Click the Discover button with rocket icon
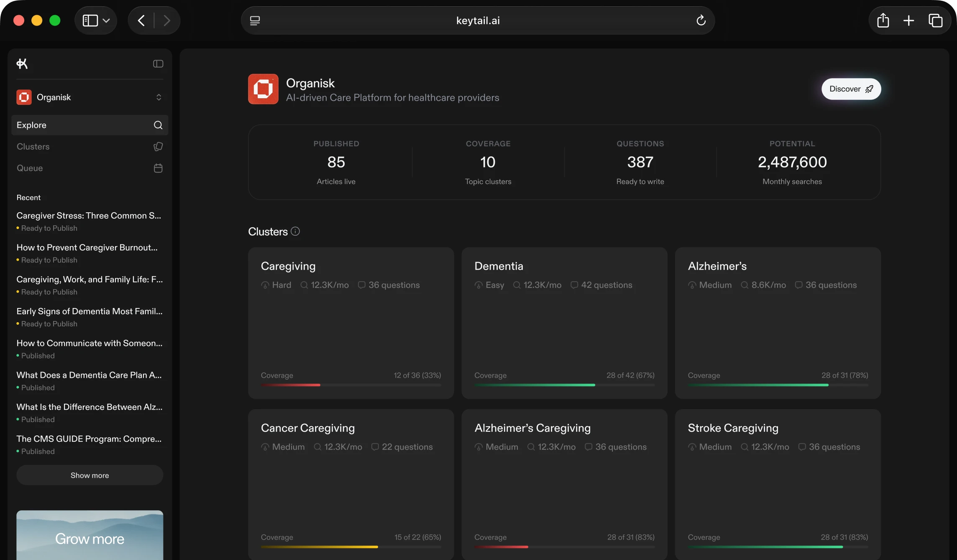Viewport: 957px width, 560px height. (851, 89)
